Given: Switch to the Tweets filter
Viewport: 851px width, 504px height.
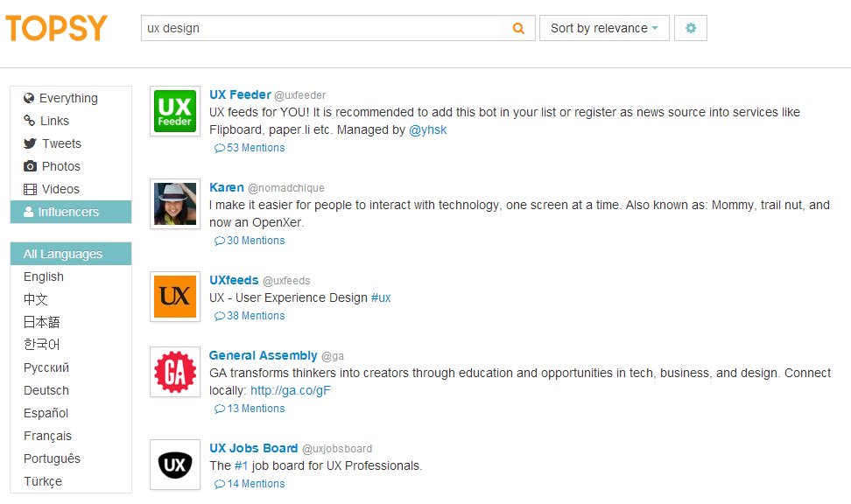Looking at the screenshot, I should tap(61, 143).
